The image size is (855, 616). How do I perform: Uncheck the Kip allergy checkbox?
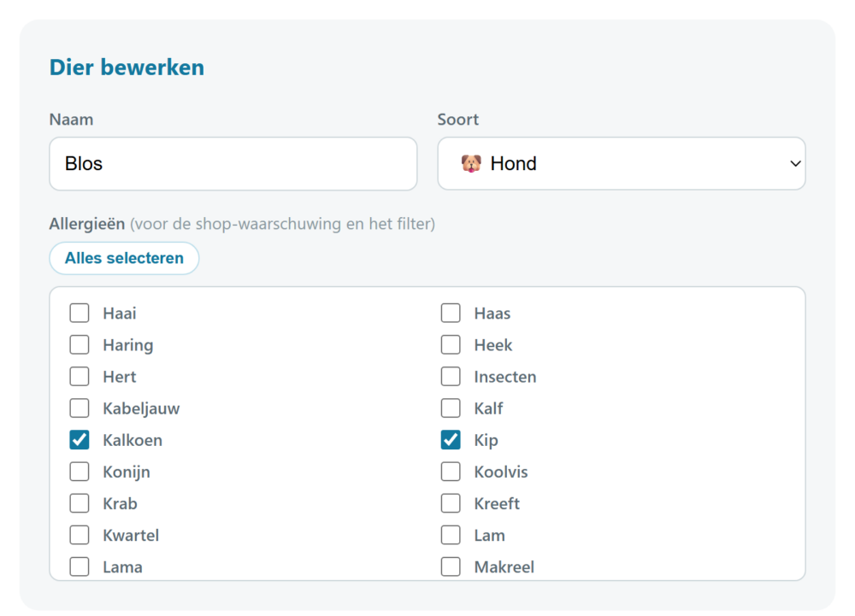click(x=451, y=439)
